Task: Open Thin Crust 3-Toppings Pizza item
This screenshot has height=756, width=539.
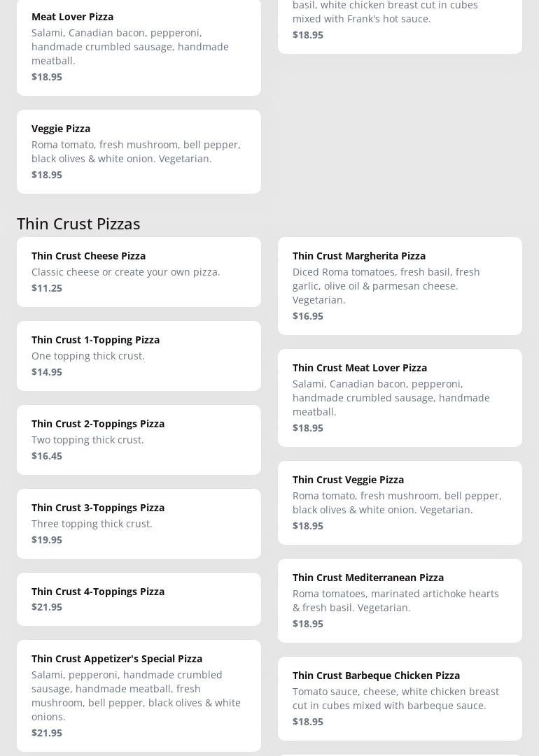Action: pos(139,523)
